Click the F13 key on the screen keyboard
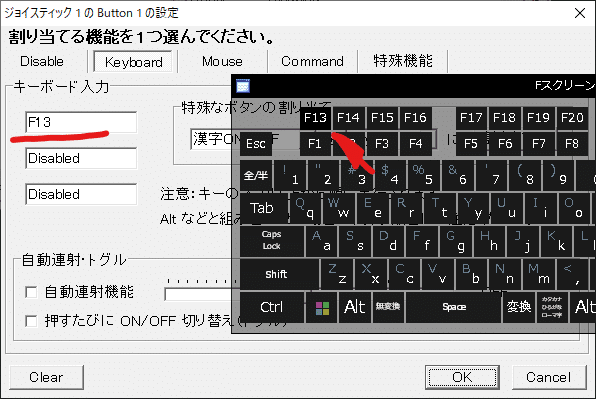Viewport: 596px width, 399px height. click(x=315, y=118)
